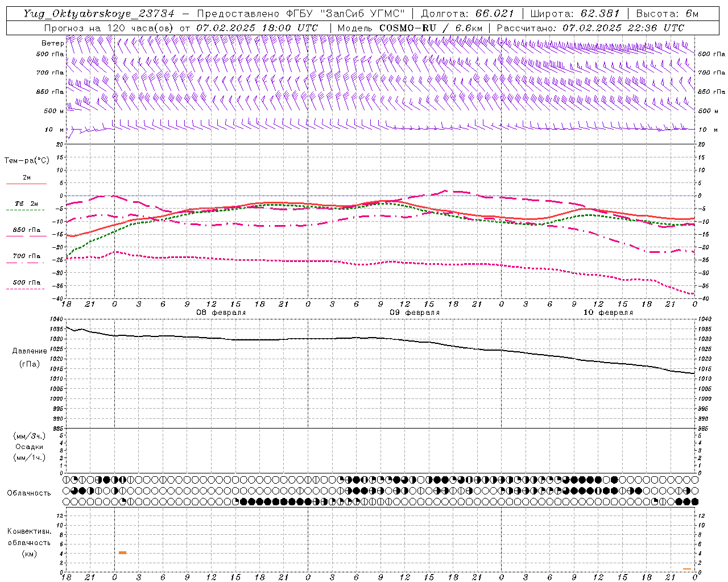The width and height of the screenshot is (728, 582).
Task: Click the 'Облачность' cloud cover label
Action: (29, 493)
